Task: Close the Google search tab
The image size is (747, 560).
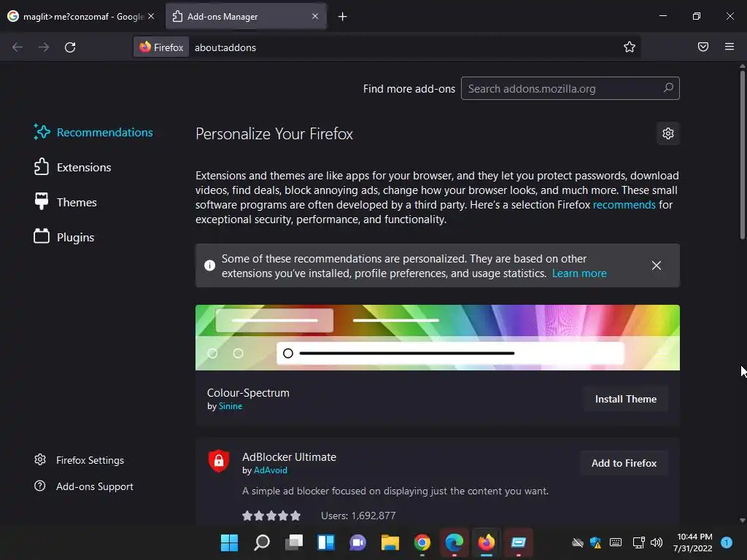Action: 151,16
